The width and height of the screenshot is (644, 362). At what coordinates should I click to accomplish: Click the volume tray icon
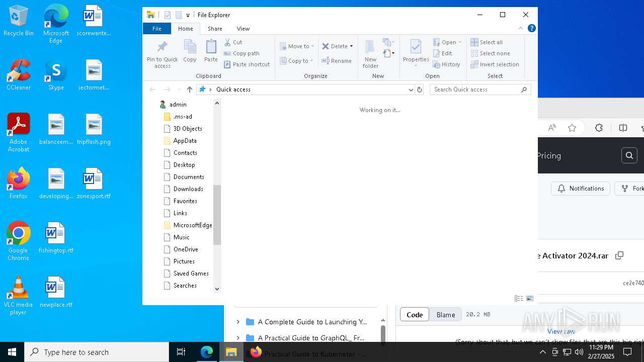pos(579,352)
